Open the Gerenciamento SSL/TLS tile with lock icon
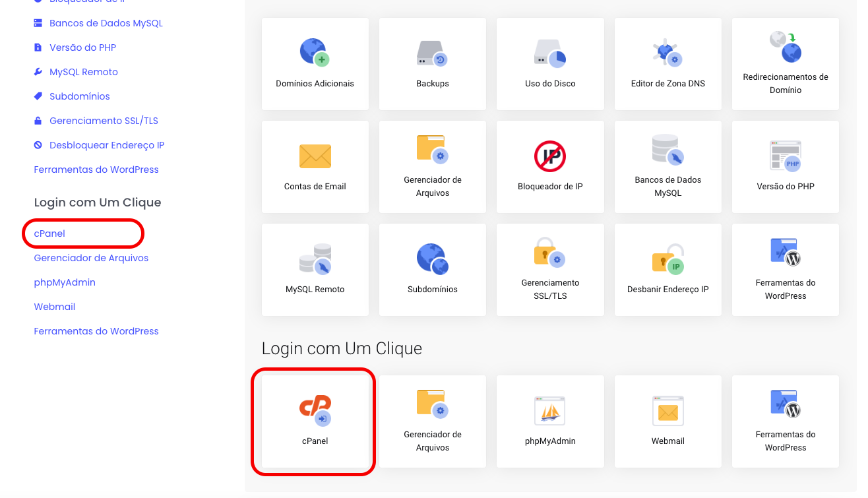This screenshot has height=498, width=868. tap(549, 270)
